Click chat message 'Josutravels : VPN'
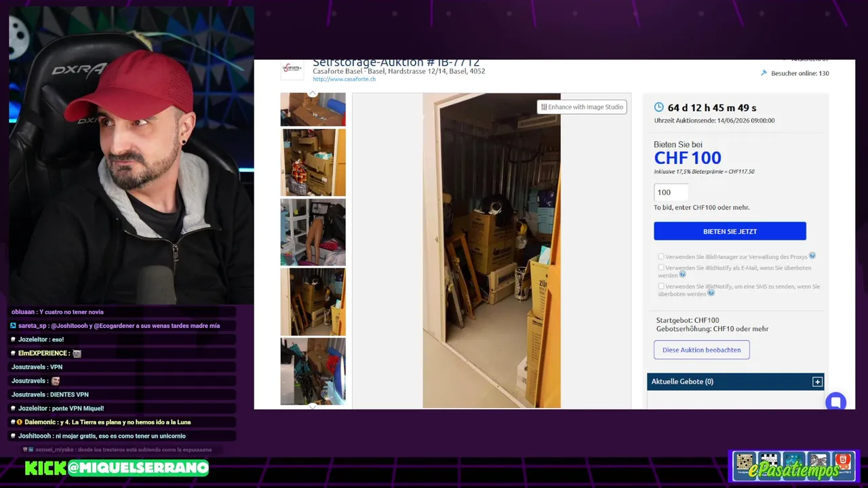Screen dimensions: 868x488 tap(37, 367)
